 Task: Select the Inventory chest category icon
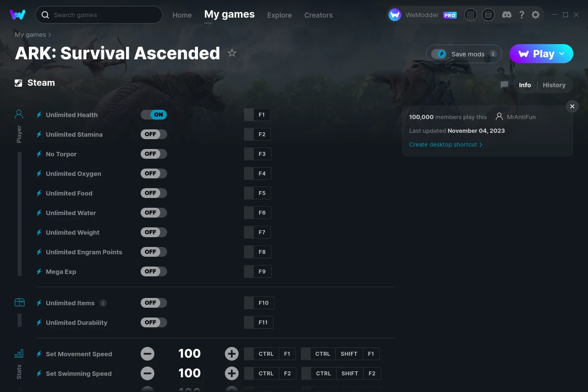point(19,302)
